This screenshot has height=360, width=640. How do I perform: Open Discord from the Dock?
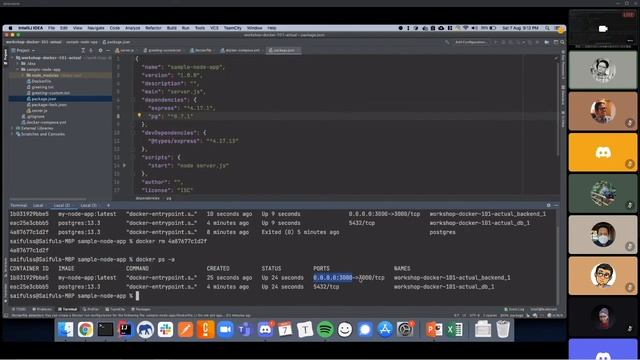[x=265, y=329]
